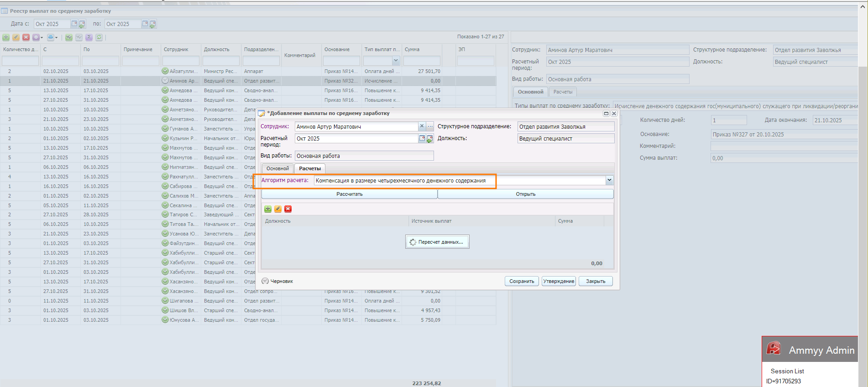868x387 pixels.
Task: Click status icon in Айзатулли row
Action: pyautogui.click(x=165, y=71)
